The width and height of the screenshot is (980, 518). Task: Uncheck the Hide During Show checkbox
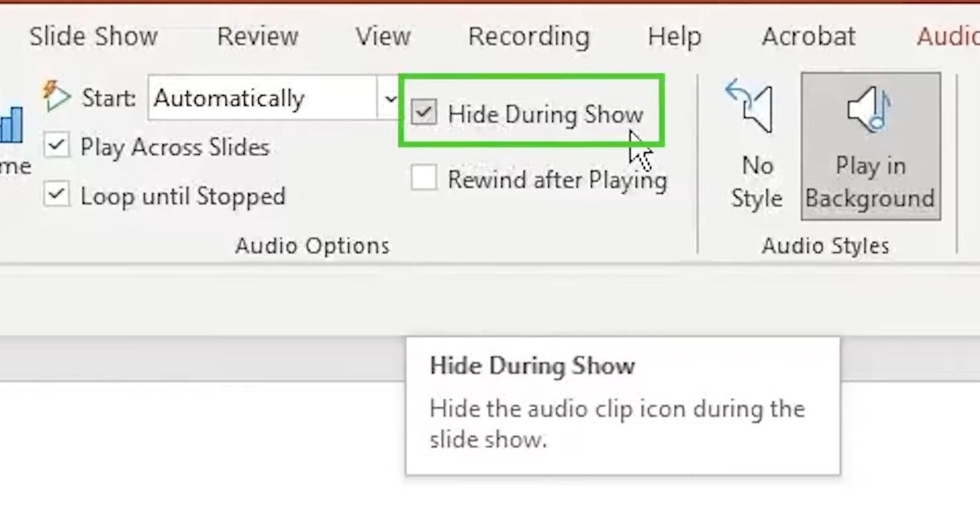(424, 113)
